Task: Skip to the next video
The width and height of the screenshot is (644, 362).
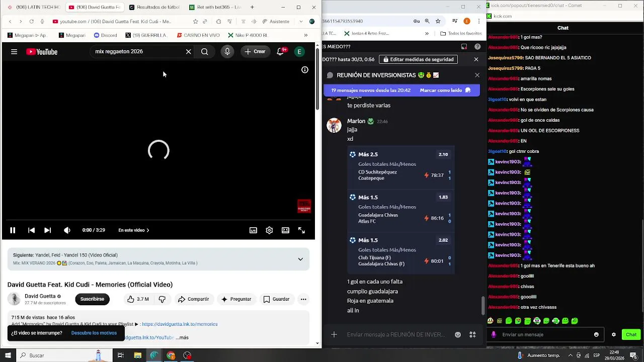Action: pos(47,230)
